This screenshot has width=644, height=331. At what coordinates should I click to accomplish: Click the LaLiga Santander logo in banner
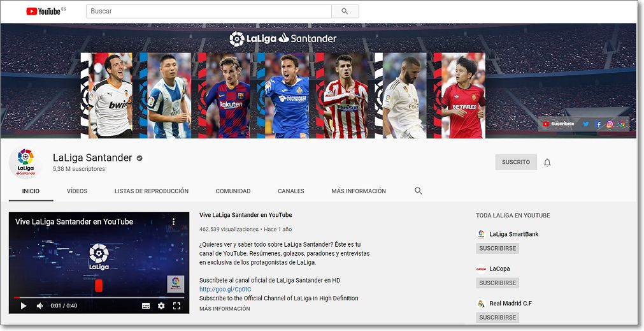[283, 39]
